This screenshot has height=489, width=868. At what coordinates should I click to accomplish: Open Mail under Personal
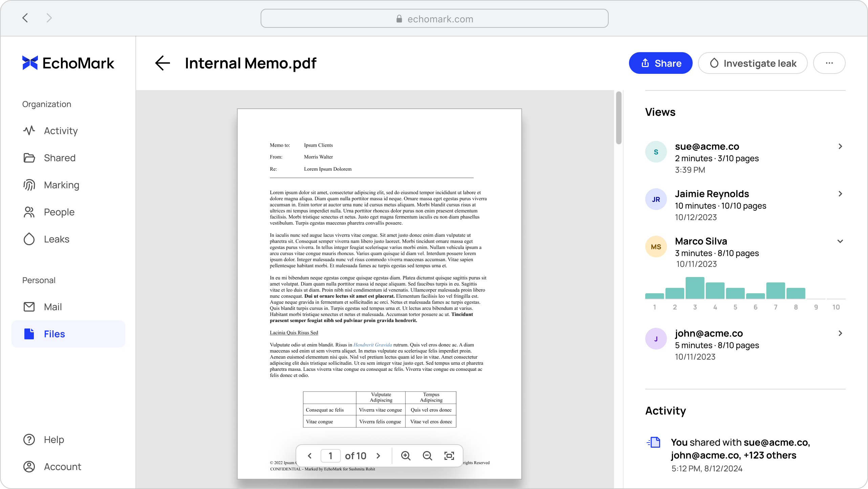[x=68, y=307]
